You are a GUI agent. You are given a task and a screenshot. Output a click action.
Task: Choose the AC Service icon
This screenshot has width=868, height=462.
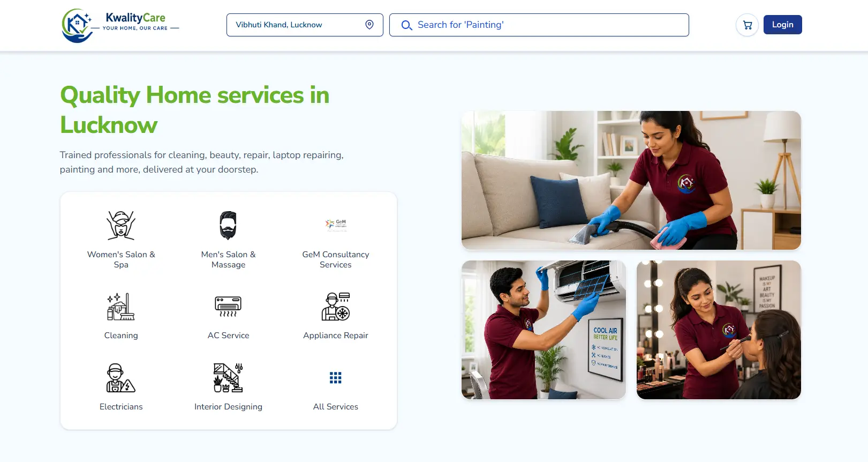tap(228, 307)
